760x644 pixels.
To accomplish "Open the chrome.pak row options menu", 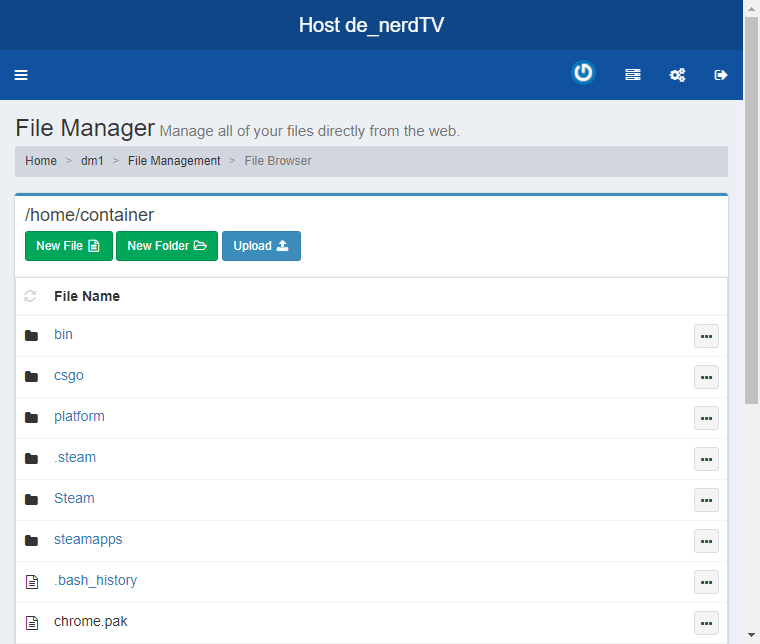I will 706,623.
